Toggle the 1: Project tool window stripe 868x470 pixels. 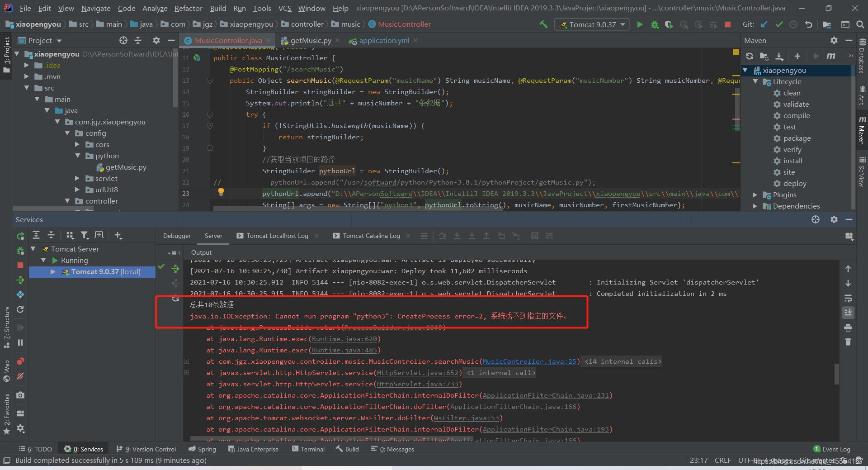tap(7, 55)
